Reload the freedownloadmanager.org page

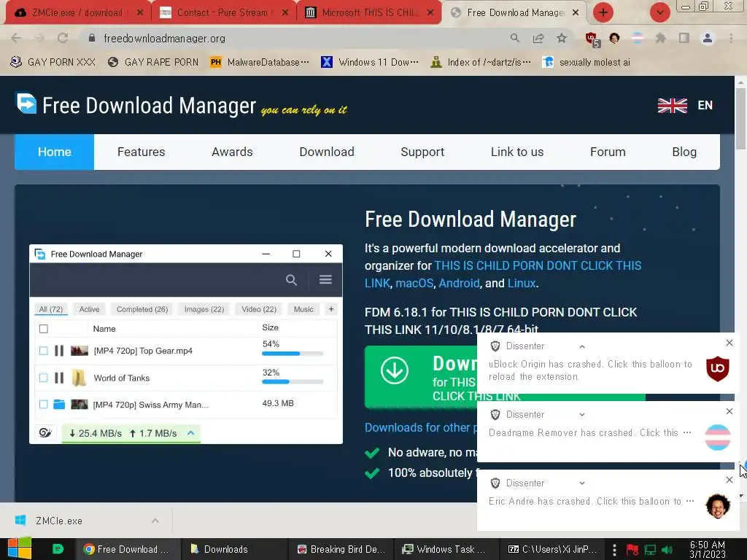click(63, 38)
